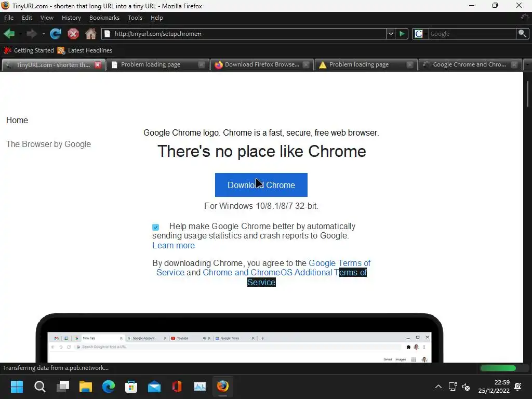Screen dimensions: 532x399
Task: Launch Microsoft Edge from the taskbar
Action: tap(109, 387)
